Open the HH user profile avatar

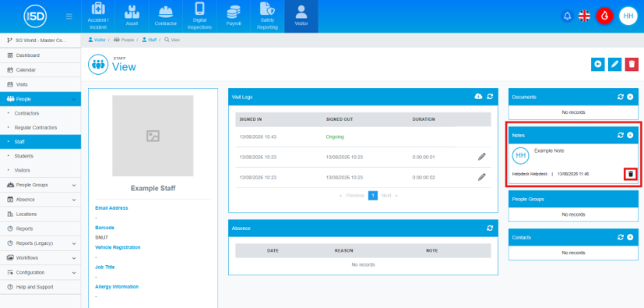(628, 16)
